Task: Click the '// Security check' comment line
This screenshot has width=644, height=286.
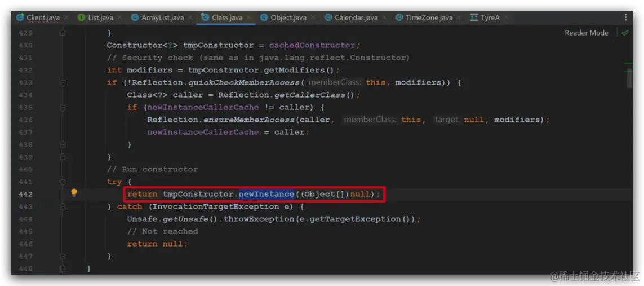Action: [259, 58]
